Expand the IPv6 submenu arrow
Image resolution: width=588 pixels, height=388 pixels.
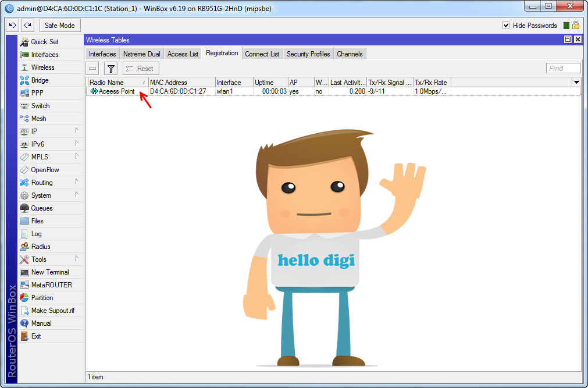pos(77,143)
